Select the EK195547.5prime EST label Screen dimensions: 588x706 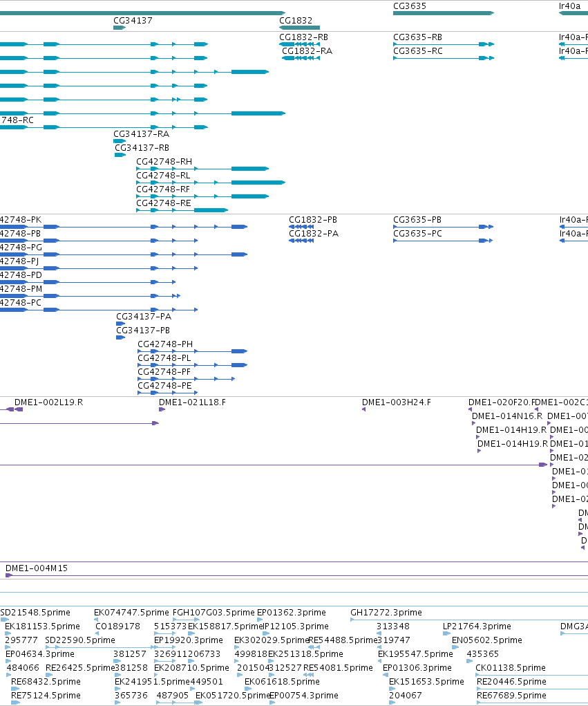point(415,653)
